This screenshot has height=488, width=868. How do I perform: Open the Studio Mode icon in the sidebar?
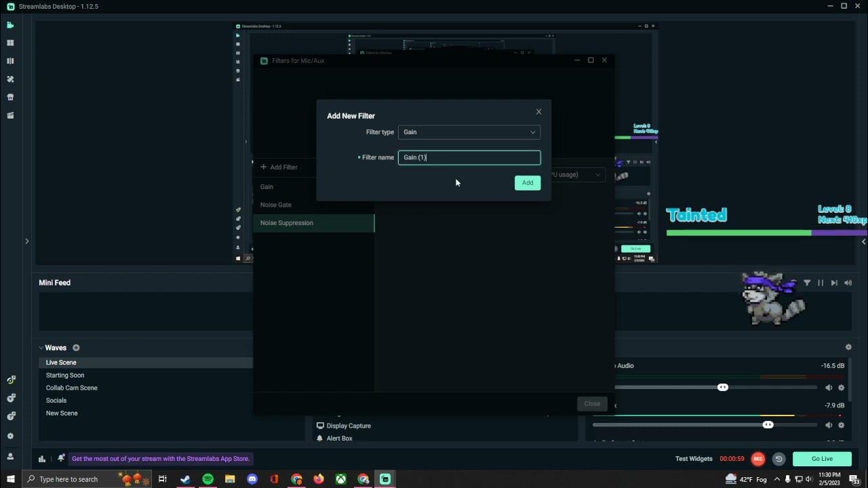10,61
